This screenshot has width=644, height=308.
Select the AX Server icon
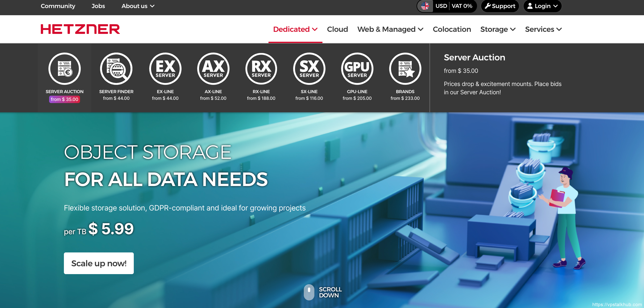tap(213, 69)
